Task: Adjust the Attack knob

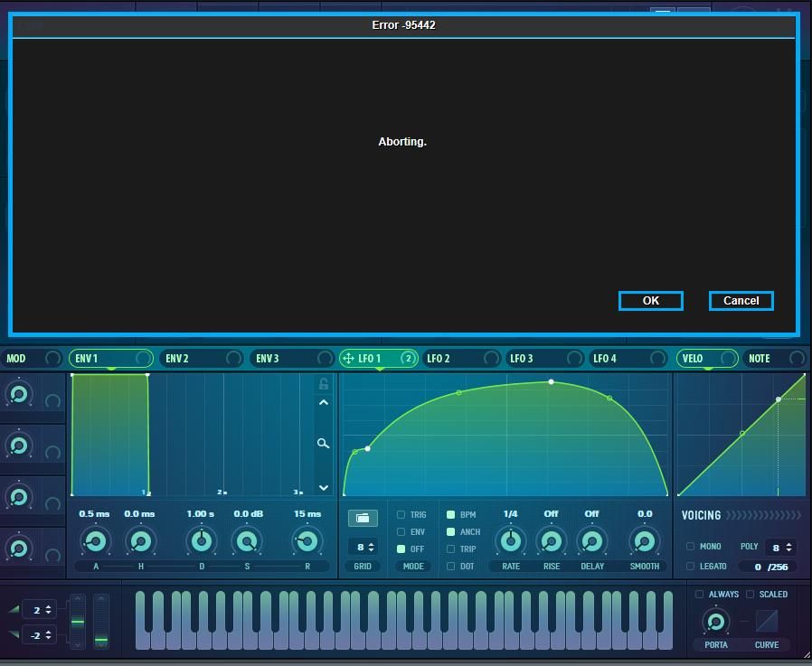Action: click(95, 541)
